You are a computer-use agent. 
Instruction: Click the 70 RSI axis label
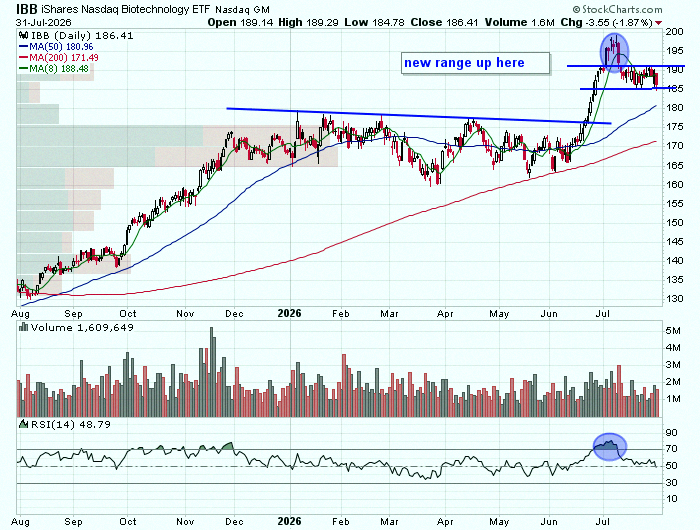(671, 449)
